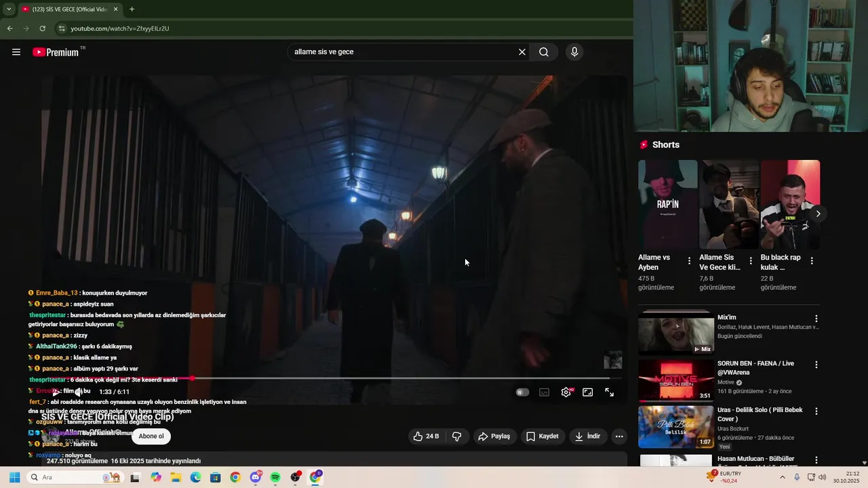Click the youtube.com address bar URL
This screenshot has width=868, height=488.
point(120,28)
